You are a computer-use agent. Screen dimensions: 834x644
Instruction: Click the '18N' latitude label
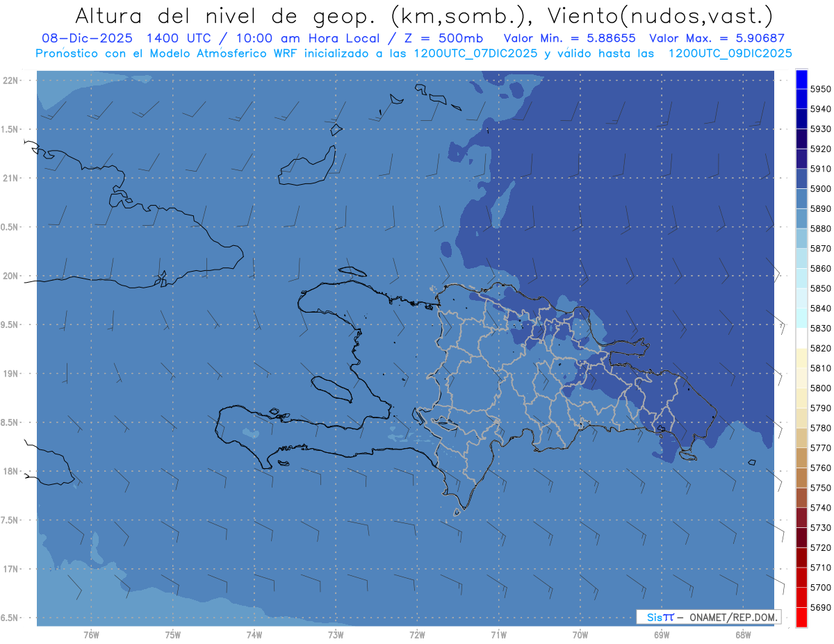(x=12, y=472)
